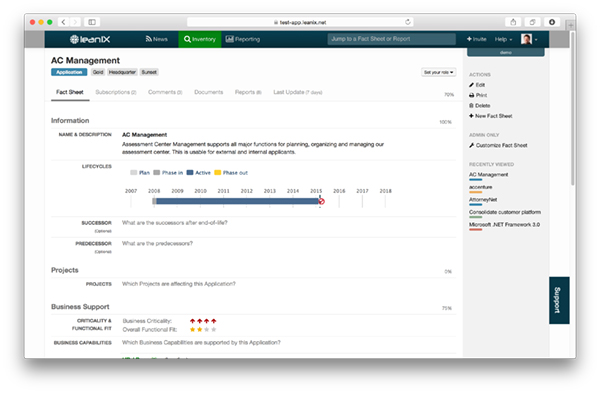Click the Business Criticality red arrows rating

pos(203,321)
